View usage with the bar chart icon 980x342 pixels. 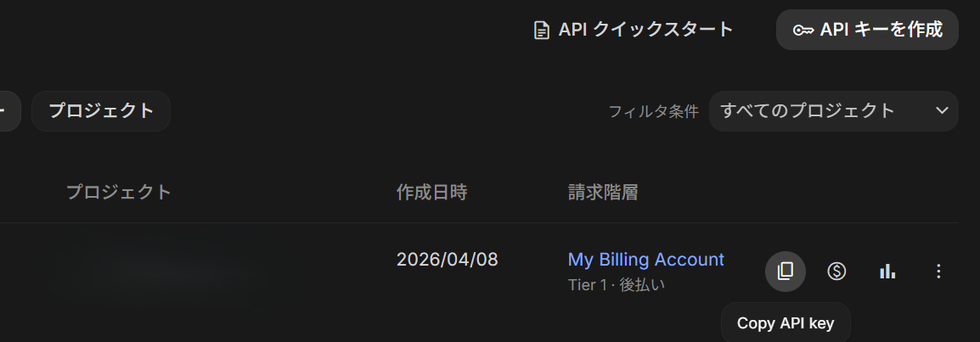click(887, 272)
